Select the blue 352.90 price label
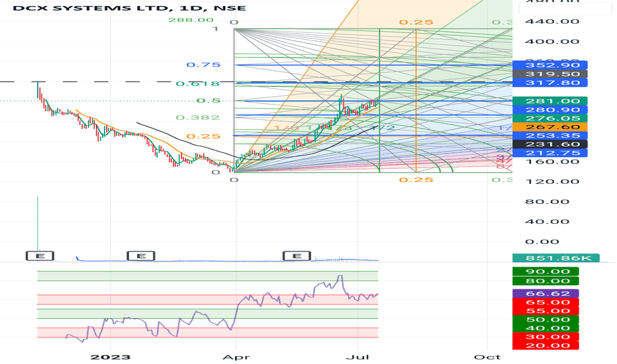 point(550,66)
